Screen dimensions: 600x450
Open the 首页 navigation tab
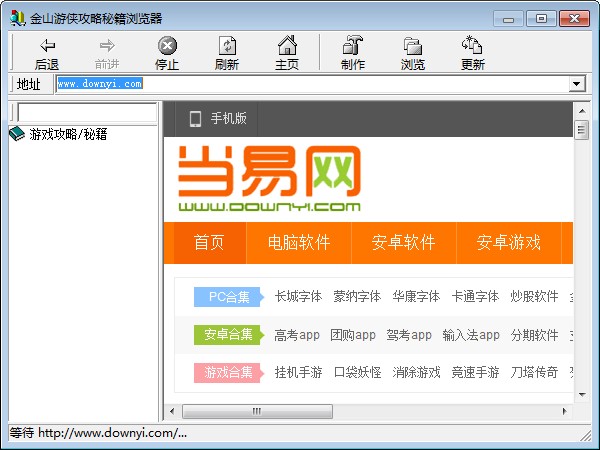click(x=209, y=243)
